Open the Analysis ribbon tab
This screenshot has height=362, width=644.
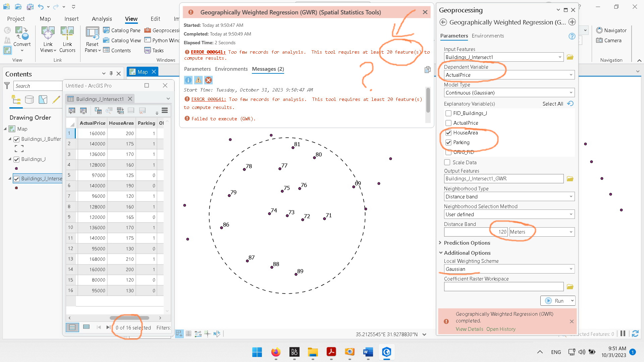pos(102,19)
